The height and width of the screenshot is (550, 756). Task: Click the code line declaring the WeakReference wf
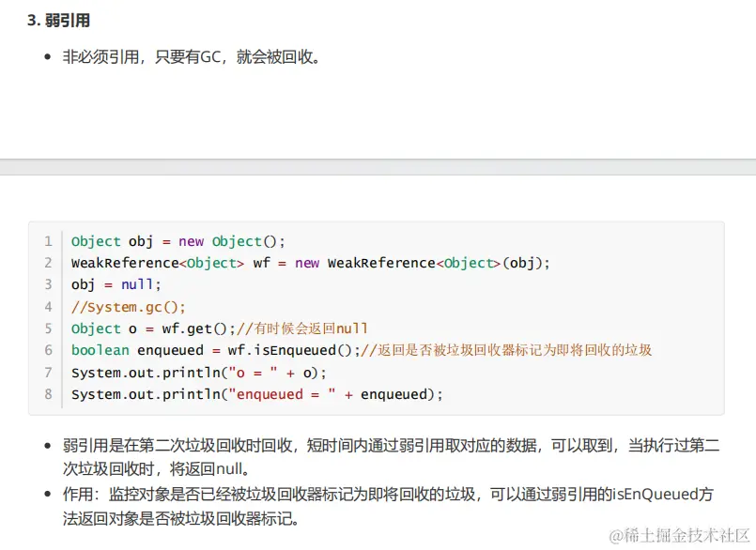pyautogui.click(x=311, y=263)
